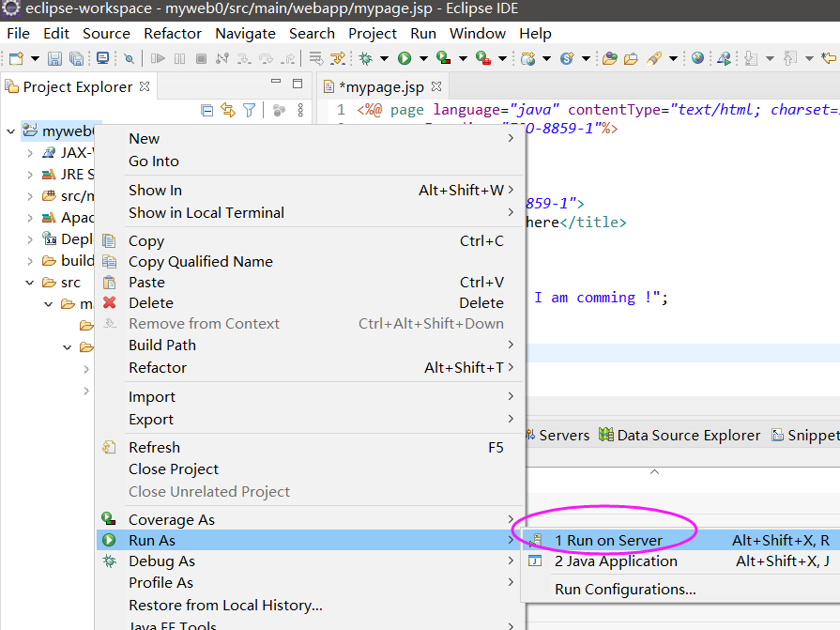Open the External Tools dropdown arrow
Screen dimensions: 840x630
(x=502, y=58)
